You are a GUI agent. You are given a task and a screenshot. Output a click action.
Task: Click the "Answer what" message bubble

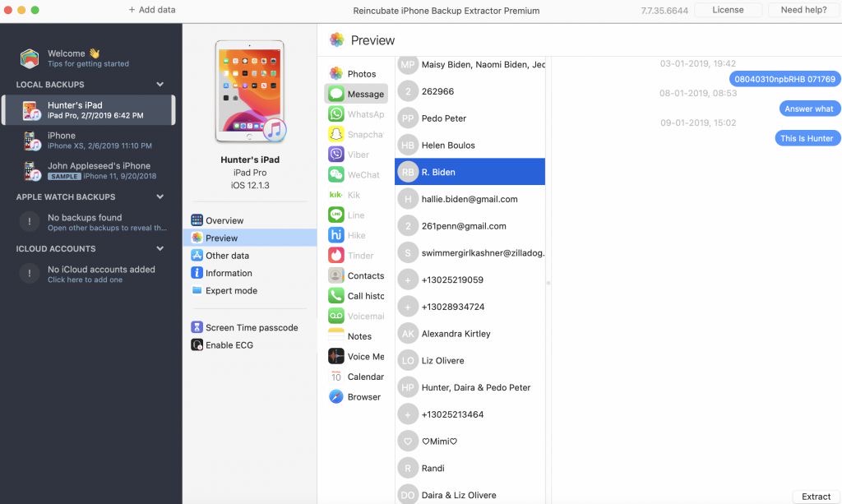pyautogui.click(x=809, y=109)
